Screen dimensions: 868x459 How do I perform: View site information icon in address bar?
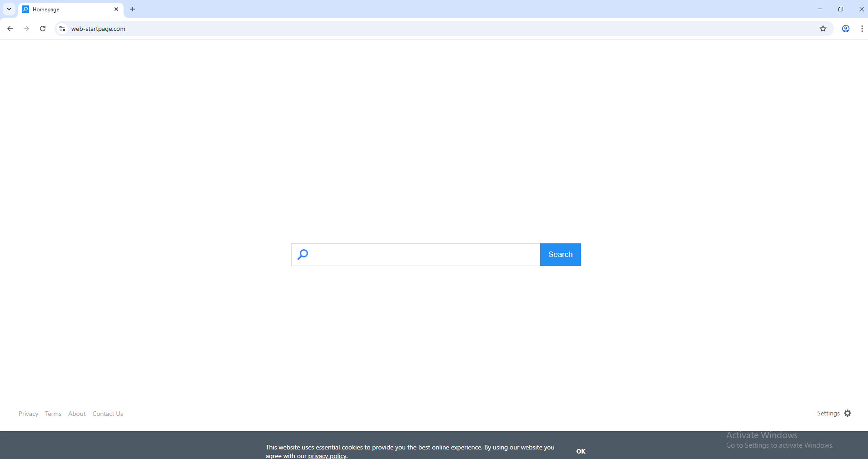62,29
